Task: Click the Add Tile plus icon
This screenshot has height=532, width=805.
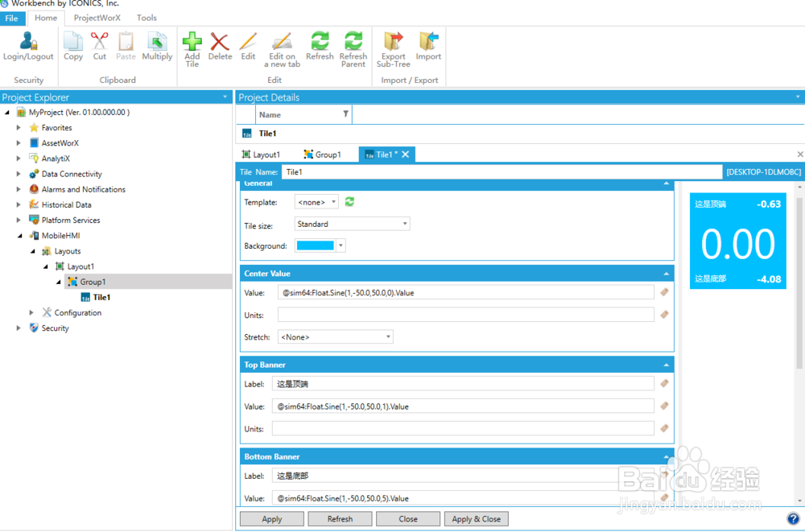Action: pos(192,41)
